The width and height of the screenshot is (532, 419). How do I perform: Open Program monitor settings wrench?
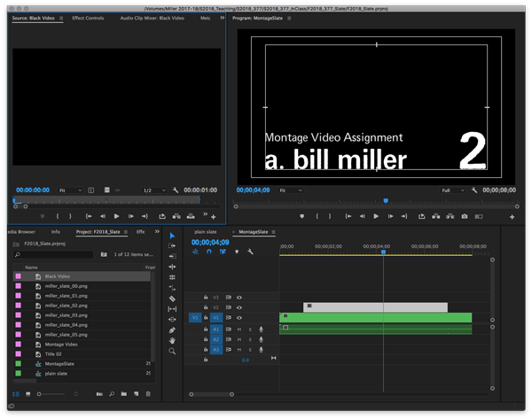(x=474, y=190)
